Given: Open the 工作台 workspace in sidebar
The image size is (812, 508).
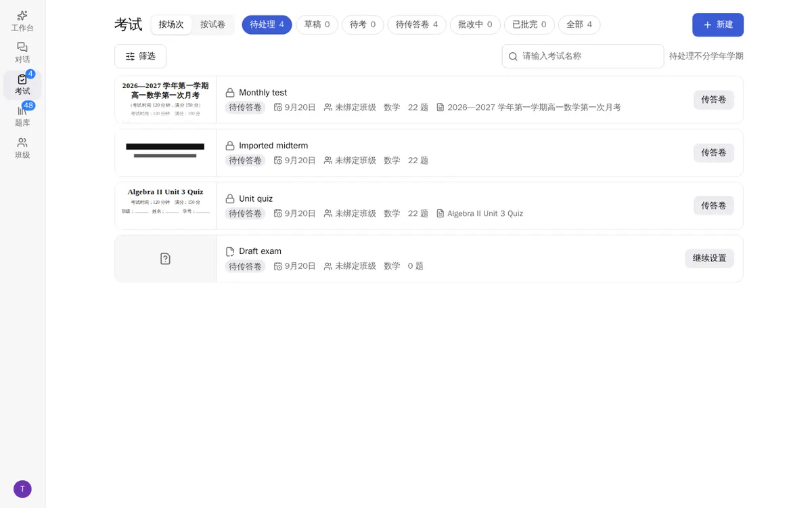Looking at the screenshot, I should (x=22, y=21).
